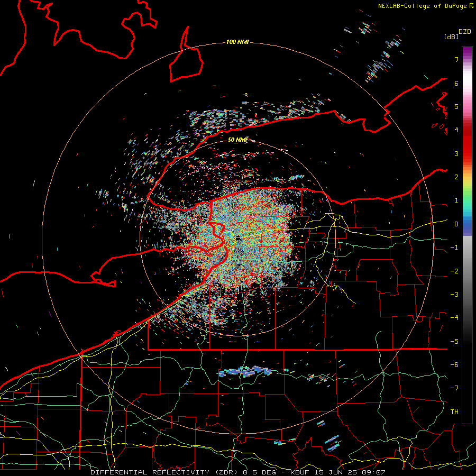
Task: Click the -5 value on color scale
Action: coord(454,342)
